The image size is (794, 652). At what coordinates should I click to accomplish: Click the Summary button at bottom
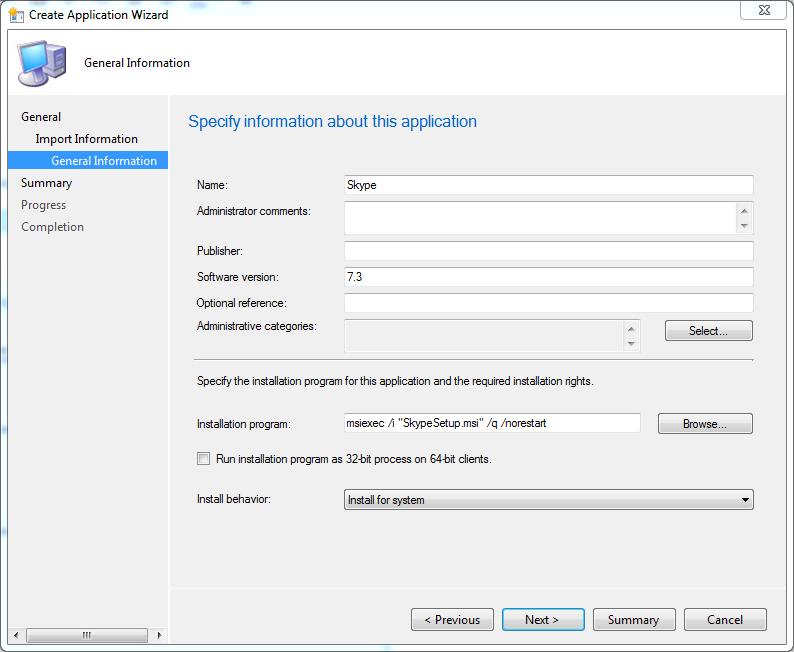click(634, 620)
